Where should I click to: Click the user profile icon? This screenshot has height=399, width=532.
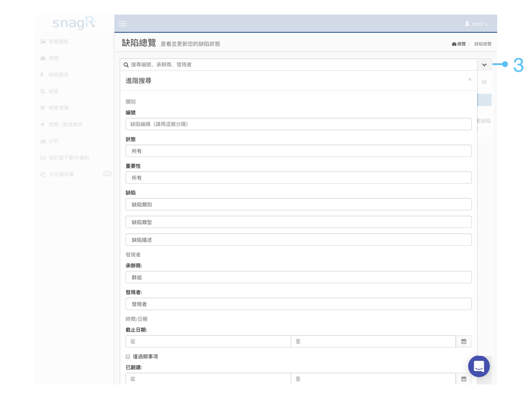tap(467, 23)
